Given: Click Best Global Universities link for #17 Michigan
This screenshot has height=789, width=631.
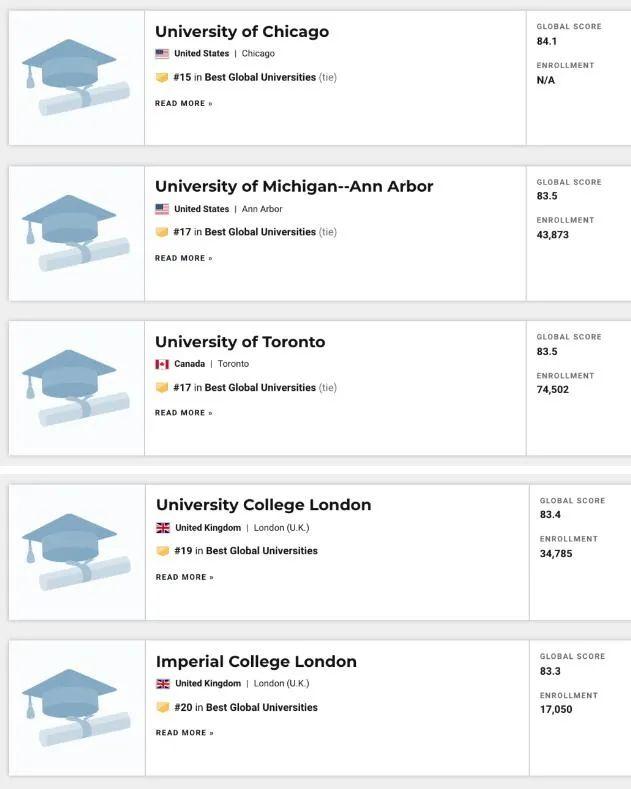Looking at the screenshot, I should point(260,232).
